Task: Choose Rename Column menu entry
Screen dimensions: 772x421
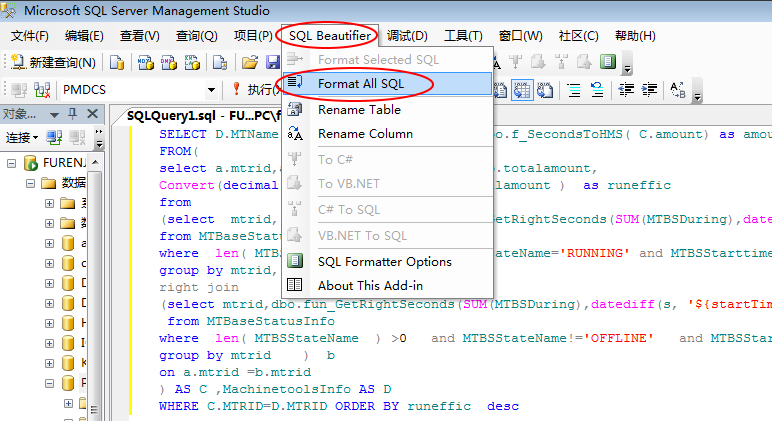Action: click(388, 133)
